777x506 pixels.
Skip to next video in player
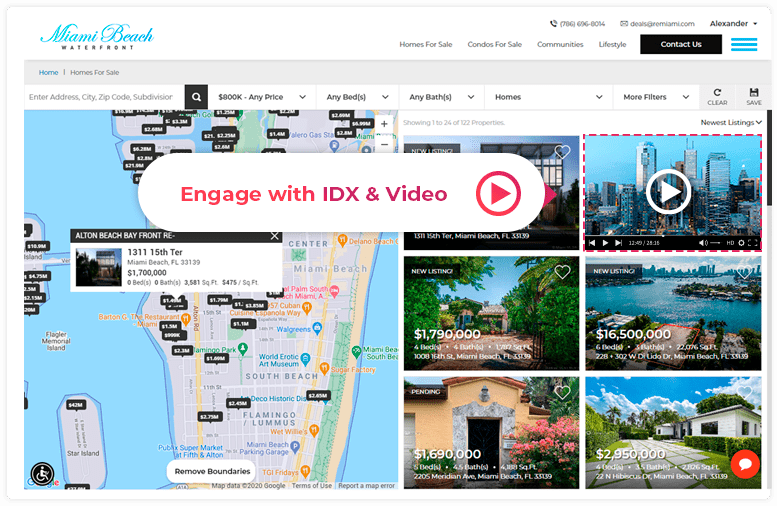click(x=618, y=243)
